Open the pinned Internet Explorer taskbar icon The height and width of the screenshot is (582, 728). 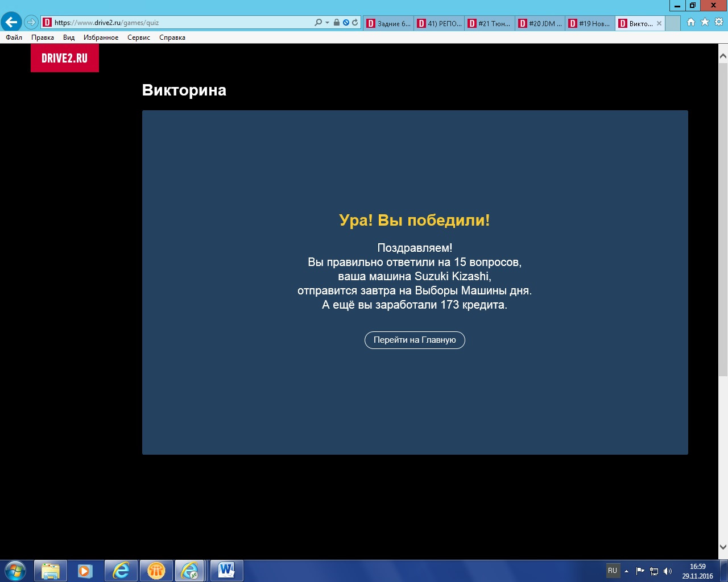(121, 571)
